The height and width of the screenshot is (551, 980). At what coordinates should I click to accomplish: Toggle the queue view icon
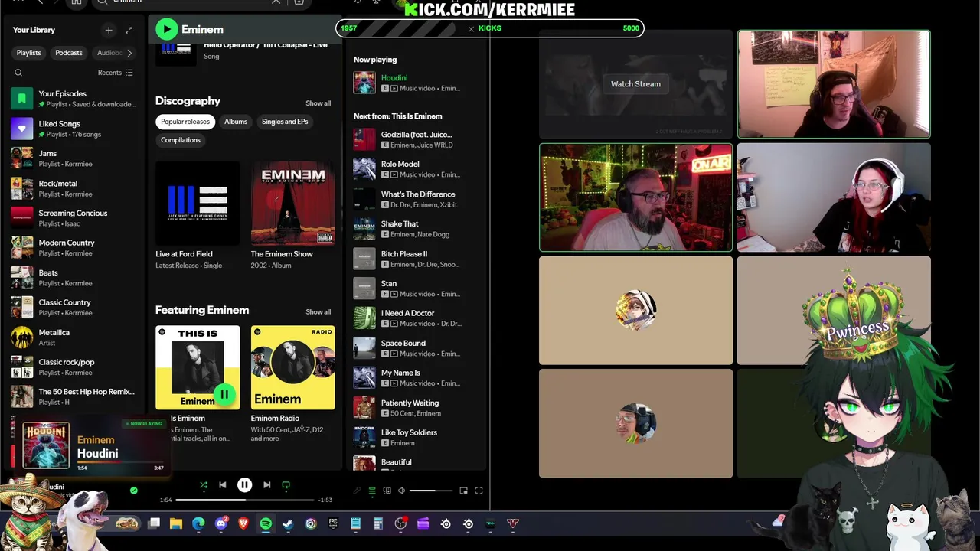click(x=372, y=491)
